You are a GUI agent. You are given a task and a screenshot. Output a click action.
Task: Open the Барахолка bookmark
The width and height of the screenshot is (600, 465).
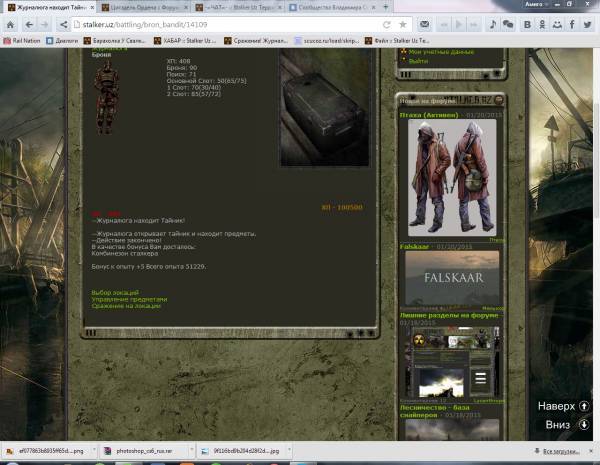(115, 41)
